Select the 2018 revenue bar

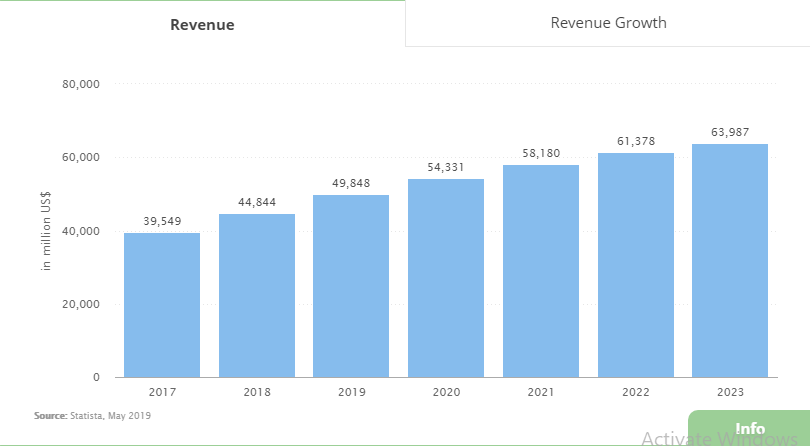click(257, 296)
